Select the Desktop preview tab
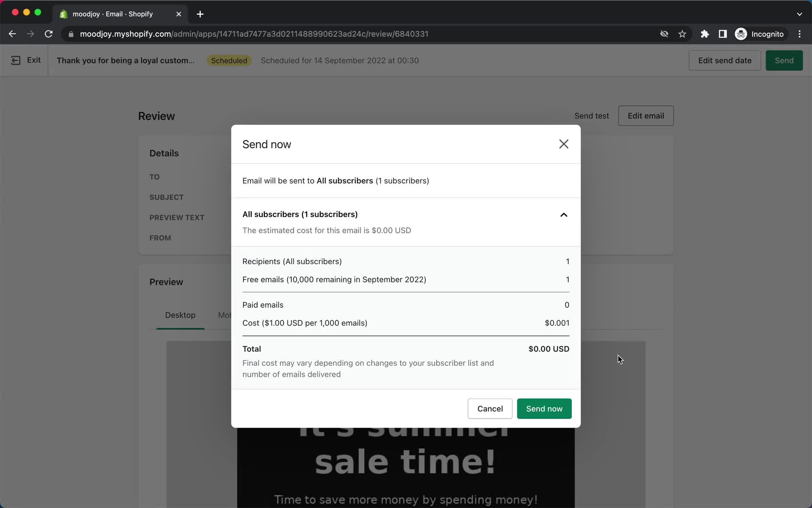Image resolution: width=812 pixels, height=508 pixels. tap(180, 315)
